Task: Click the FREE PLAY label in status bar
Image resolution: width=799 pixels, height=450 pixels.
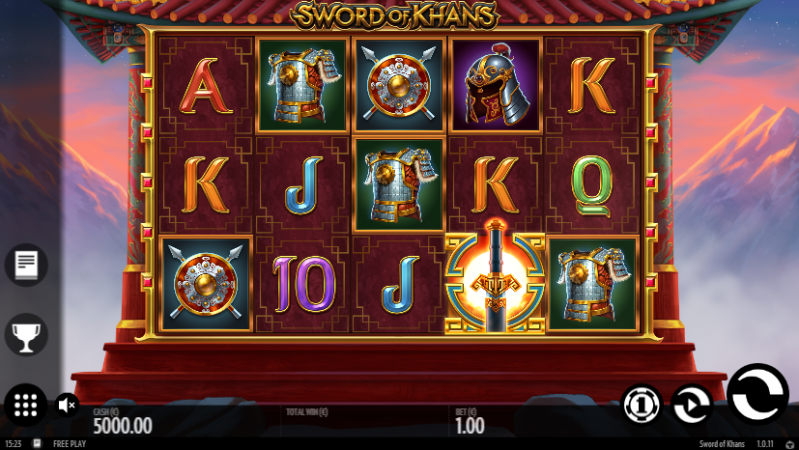Action: coord(69,444)
